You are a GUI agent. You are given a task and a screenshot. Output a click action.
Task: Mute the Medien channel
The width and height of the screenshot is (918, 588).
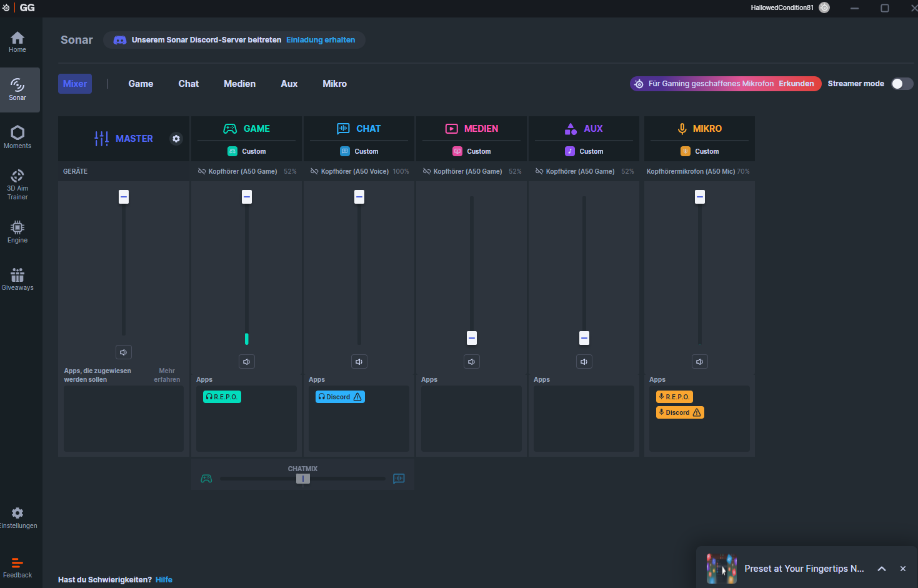click(472, 362)
